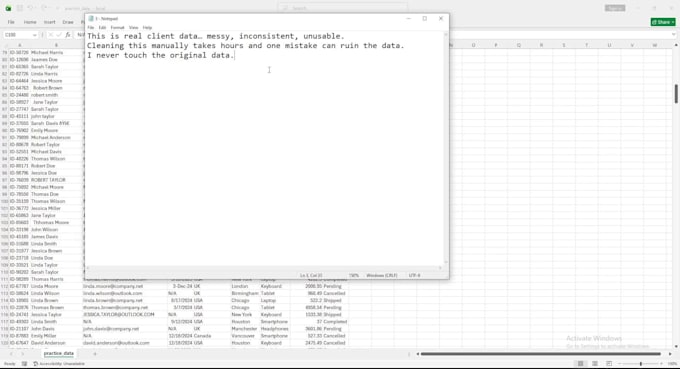Click the Redo arrow in Excel's title bar
This screenshot has height=369, width=680.
(44, 8)
